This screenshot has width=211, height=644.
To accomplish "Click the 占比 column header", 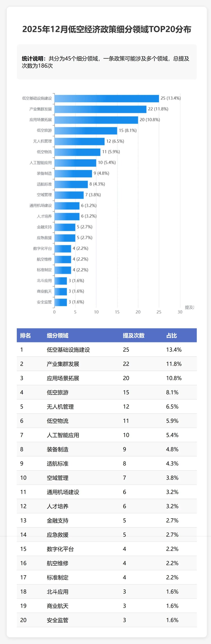I will pyautogui.click(x=172, y=335).
